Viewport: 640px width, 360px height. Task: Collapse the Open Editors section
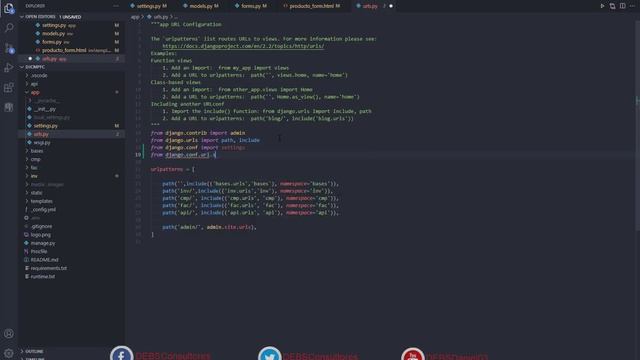[x=22, y=17]
